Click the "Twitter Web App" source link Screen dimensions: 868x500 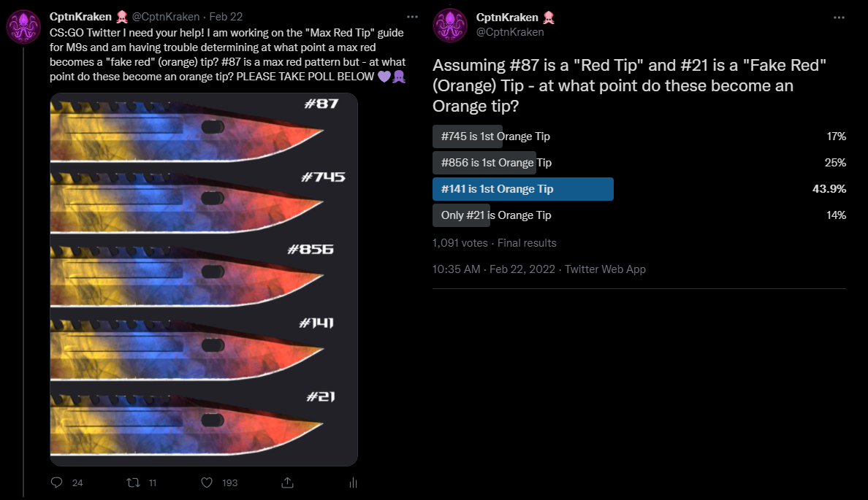605,269
